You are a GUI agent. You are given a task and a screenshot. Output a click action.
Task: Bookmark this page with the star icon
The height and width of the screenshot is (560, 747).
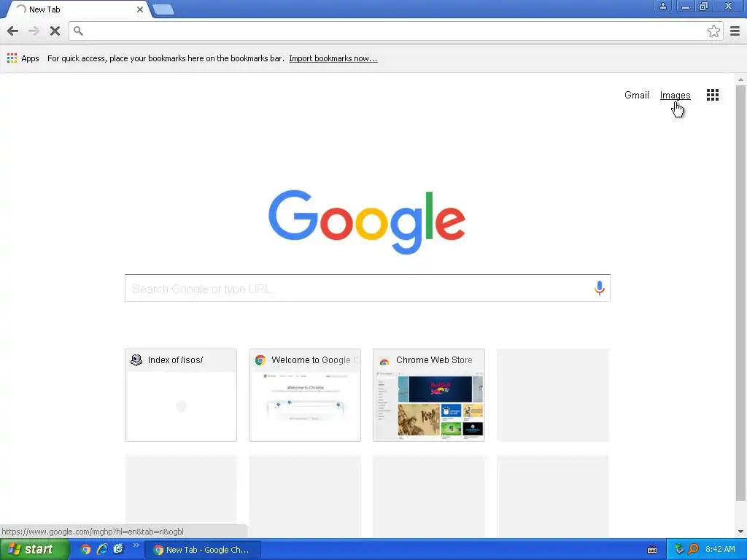[713, 31]
